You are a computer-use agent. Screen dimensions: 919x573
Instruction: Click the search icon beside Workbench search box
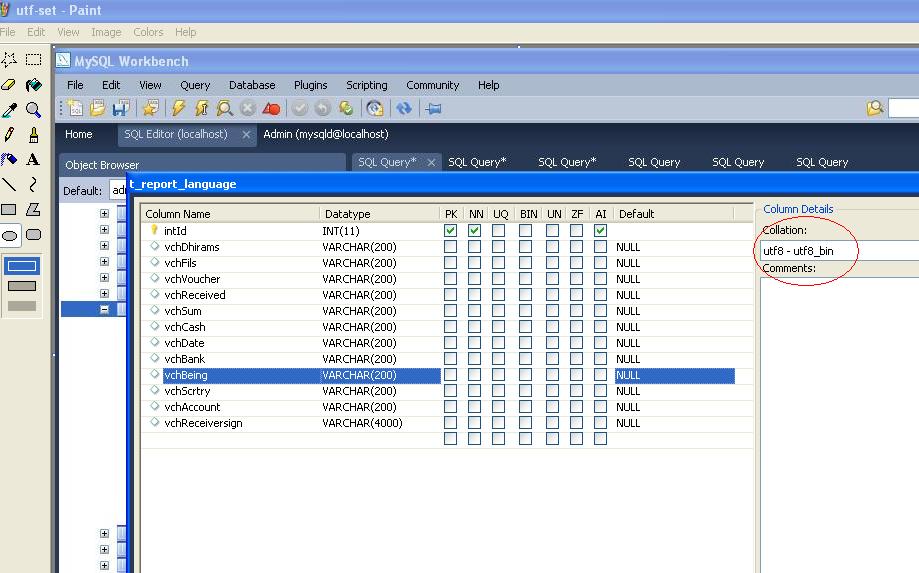click(x=875, y=108)
